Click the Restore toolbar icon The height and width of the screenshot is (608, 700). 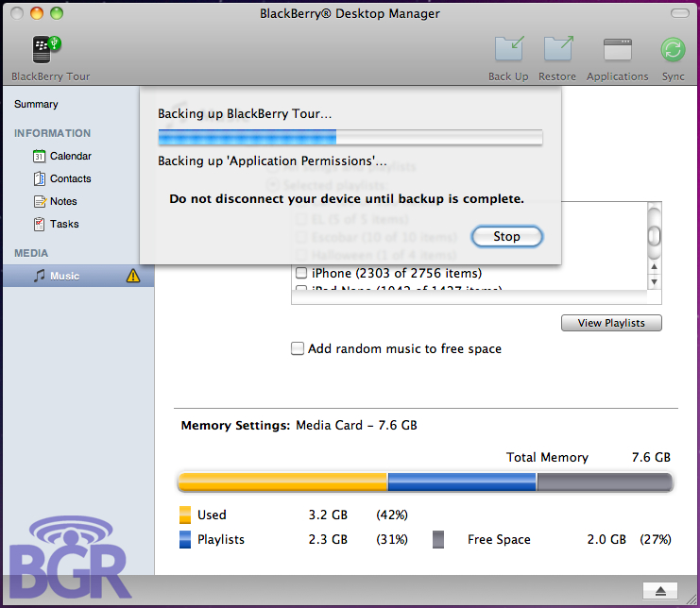(x=557, y=48)
